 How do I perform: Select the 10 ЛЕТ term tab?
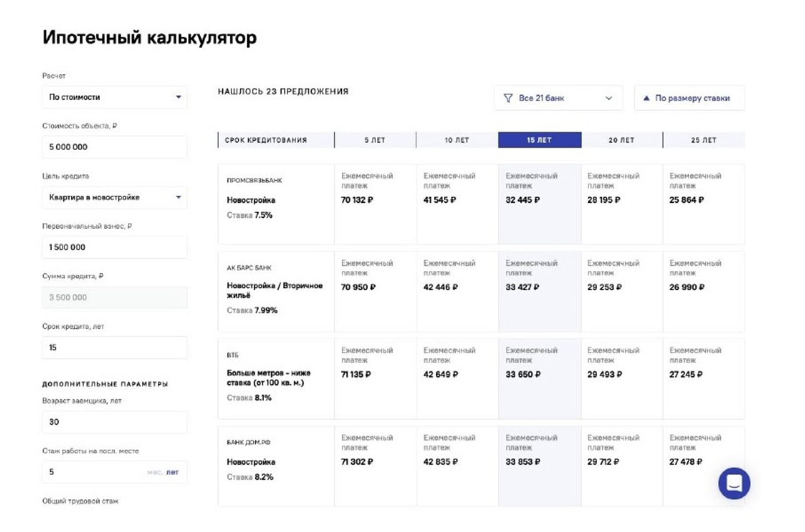[457, 140]
